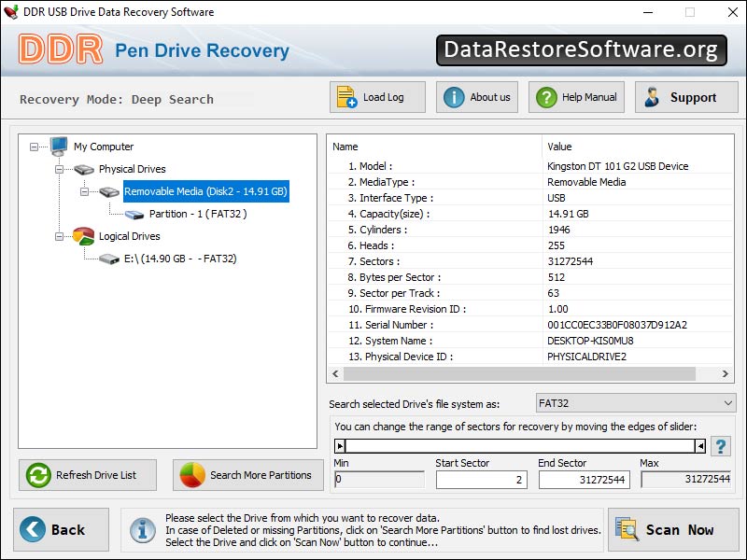Click the PHYSICALDRIVE2 value
This screenshot has height=560, width=747.
click(x=586, y=357)
